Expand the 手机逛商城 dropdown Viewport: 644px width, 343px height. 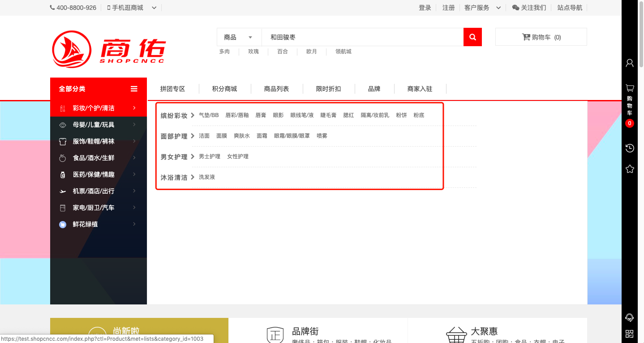(x=154, y=8)
